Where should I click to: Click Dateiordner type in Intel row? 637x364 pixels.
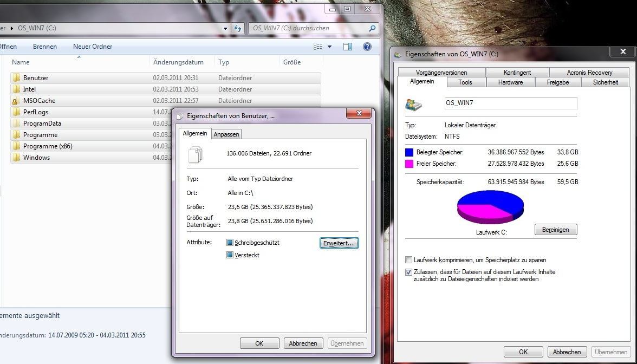pyautogui.click(x=235, y=89)
